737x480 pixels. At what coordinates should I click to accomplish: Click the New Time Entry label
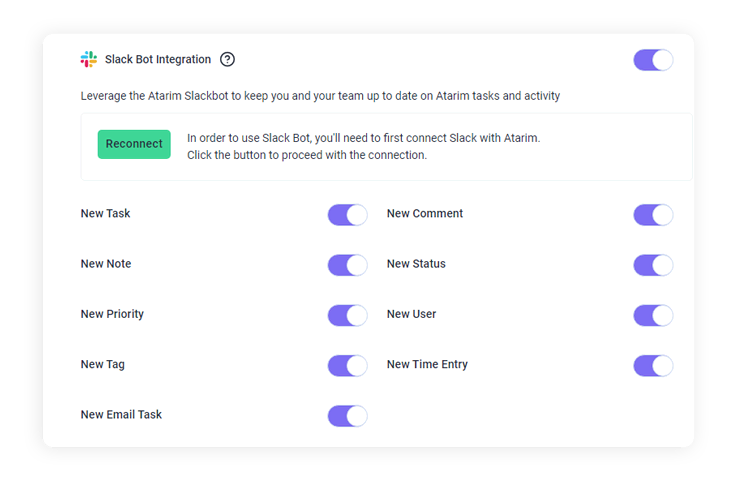pyautogui.click(x=427, y=364)
